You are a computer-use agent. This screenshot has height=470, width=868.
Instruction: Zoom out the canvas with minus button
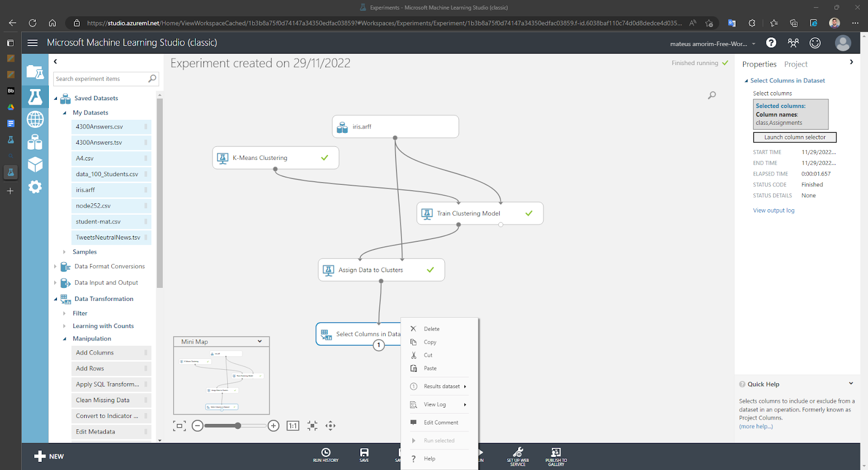coord(198,426)
